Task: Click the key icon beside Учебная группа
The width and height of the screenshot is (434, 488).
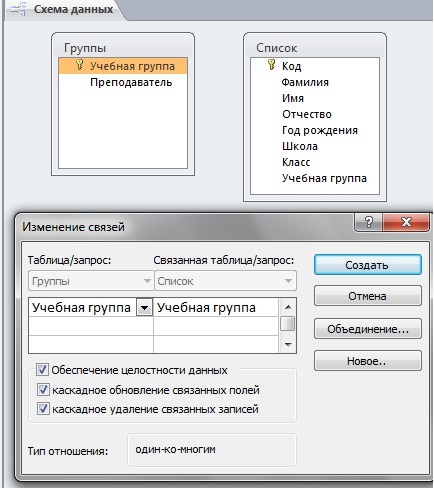Action: [x=79, y=65]
